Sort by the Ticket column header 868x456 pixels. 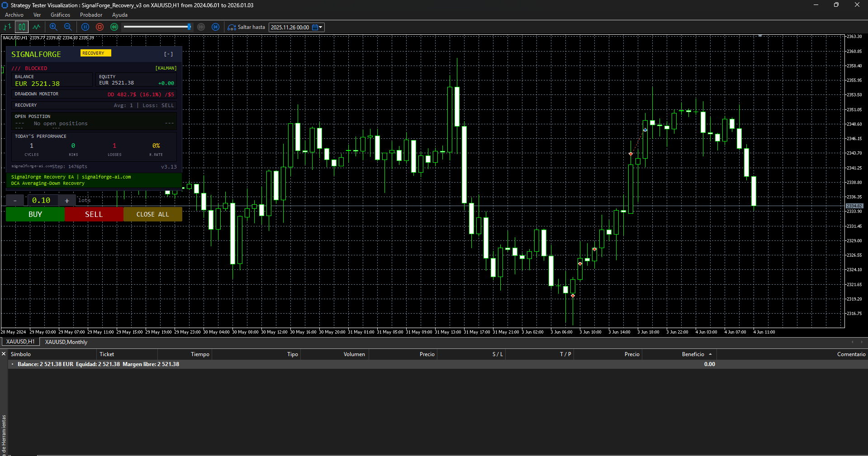click(x=127, y=354)
